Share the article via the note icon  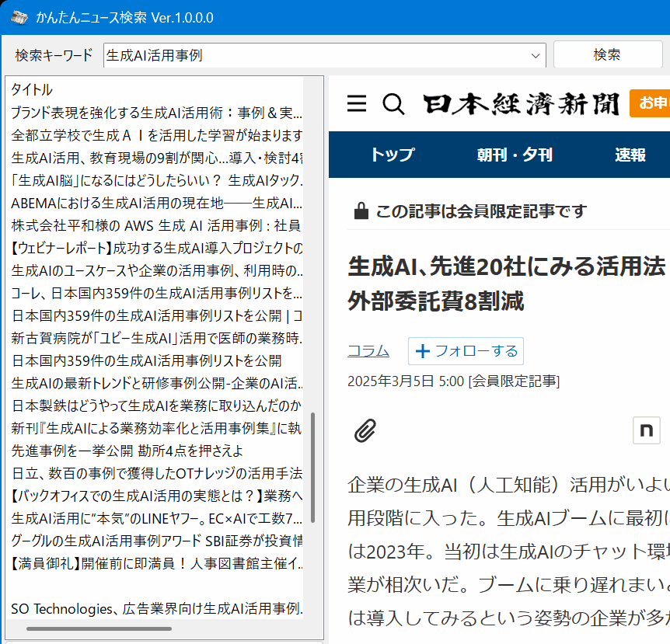646,430
